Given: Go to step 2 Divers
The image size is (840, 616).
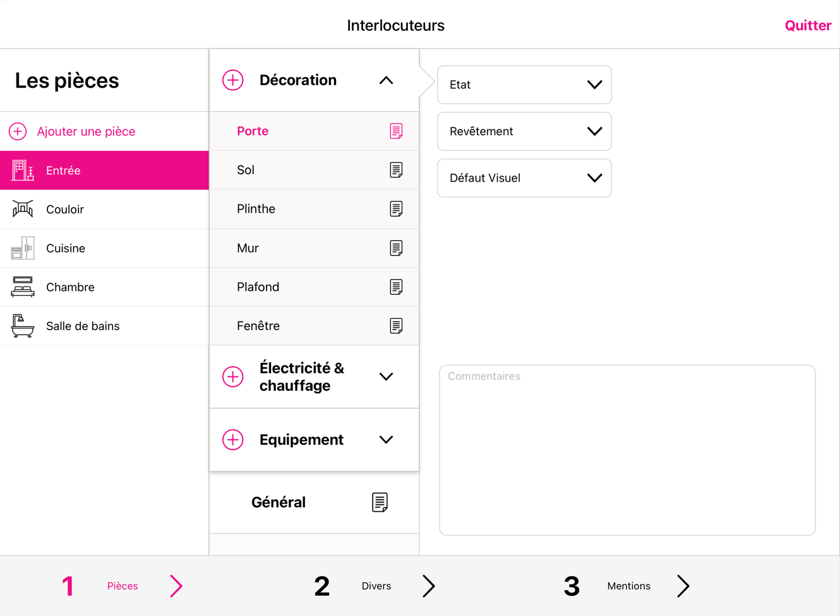Looking at the screenshot, I should click(x=375, y=586).
